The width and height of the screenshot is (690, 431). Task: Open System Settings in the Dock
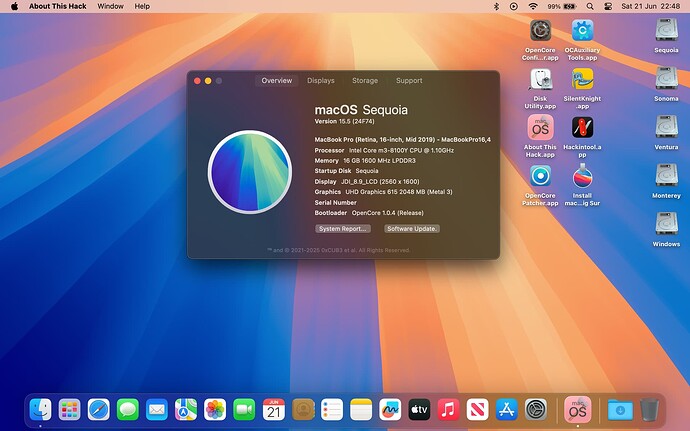(x=536, y=410)
